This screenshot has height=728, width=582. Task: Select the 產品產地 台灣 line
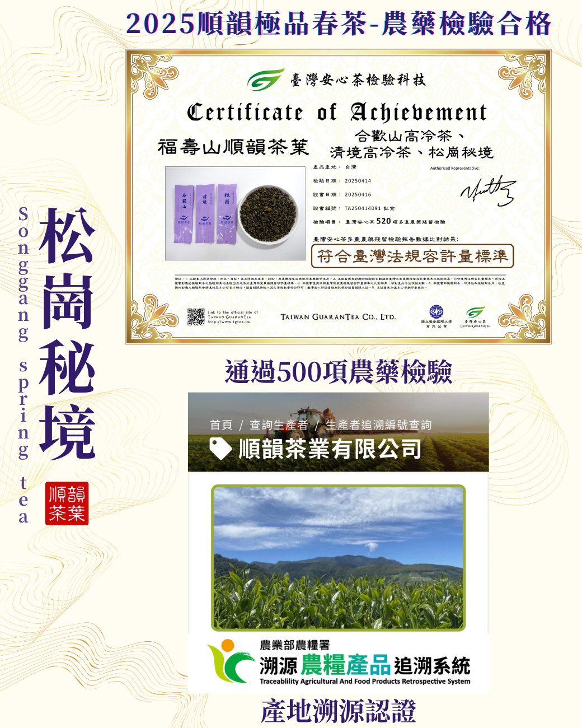(335, 167)
